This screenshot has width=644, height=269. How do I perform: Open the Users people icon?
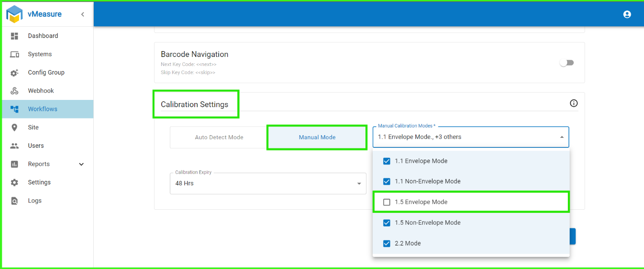coord(14,146)
